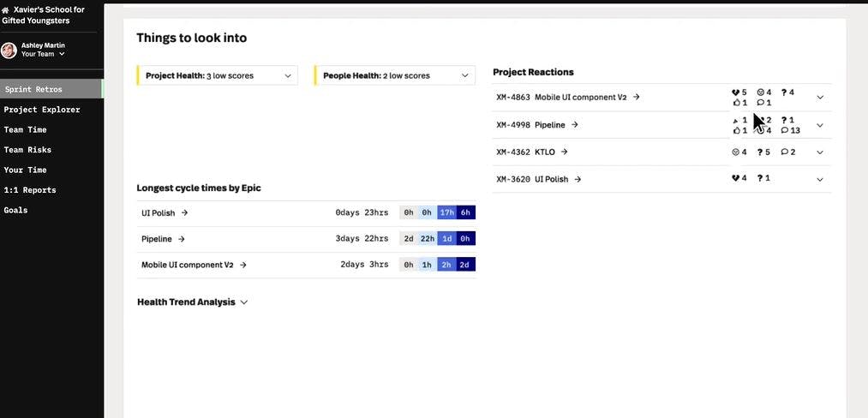Click the comment bubble icon on KTLO row

coord(784,152)
